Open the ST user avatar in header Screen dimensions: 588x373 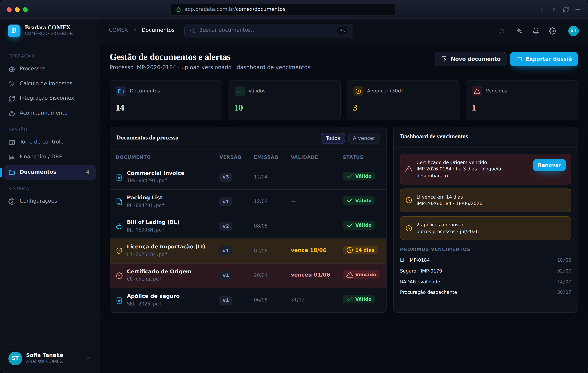point(573,31)
